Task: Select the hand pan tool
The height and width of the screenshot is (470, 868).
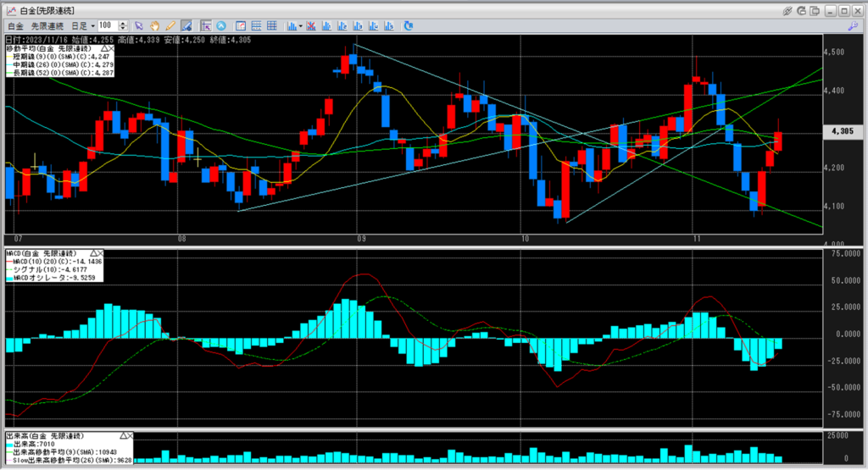Action: pyautogui.click(x=155, y=26)
